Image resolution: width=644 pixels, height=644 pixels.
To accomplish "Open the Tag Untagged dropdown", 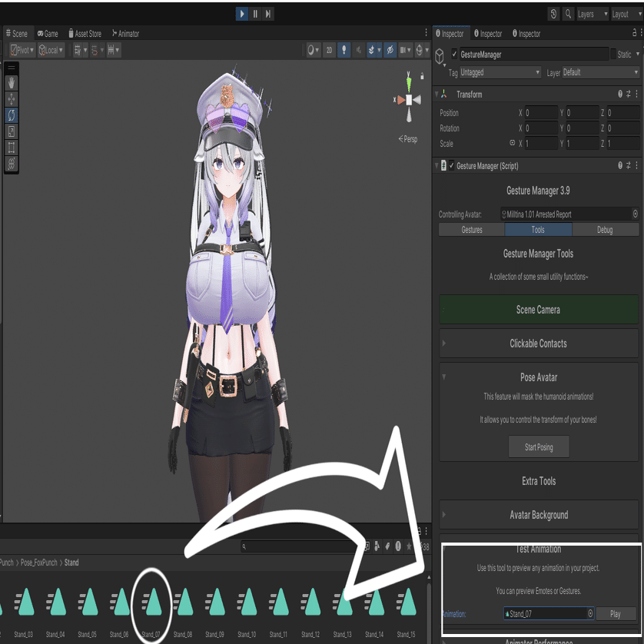I will coord(500,73).
